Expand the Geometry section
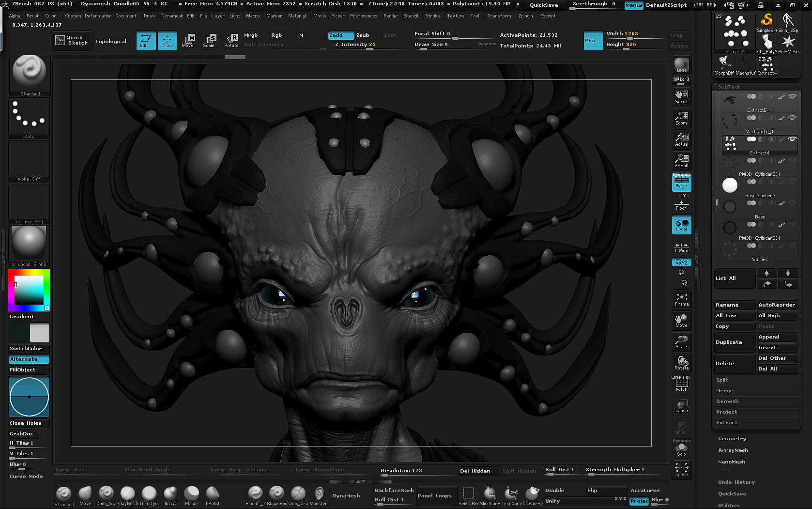The width and height of the screenshot is (812, 509). (732, 439)
